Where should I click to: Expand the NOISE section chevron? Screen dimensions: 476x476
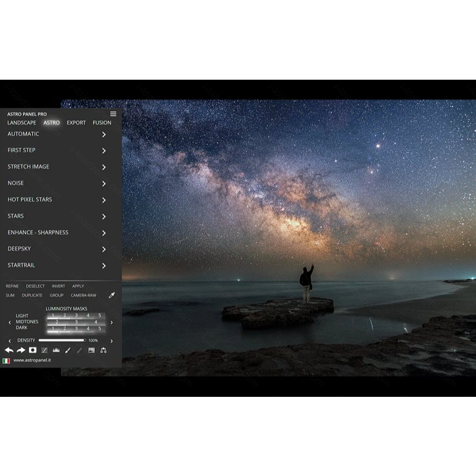104,183
